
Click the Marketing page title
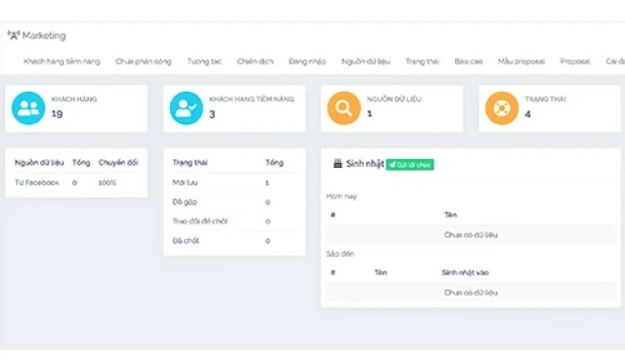[x=44, y=36]
